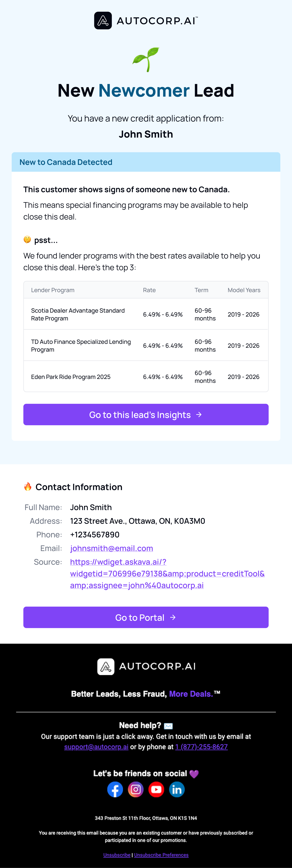The width and height of the screenshot is (292, 868).
Task: Click the AutoCorp.AI logo in header
Action: click(146, 20)
